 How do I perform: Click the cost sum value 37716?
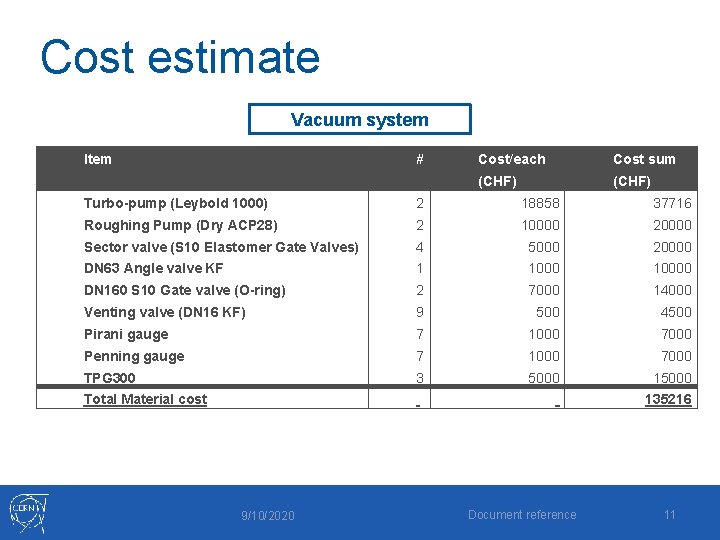(672, 203)
